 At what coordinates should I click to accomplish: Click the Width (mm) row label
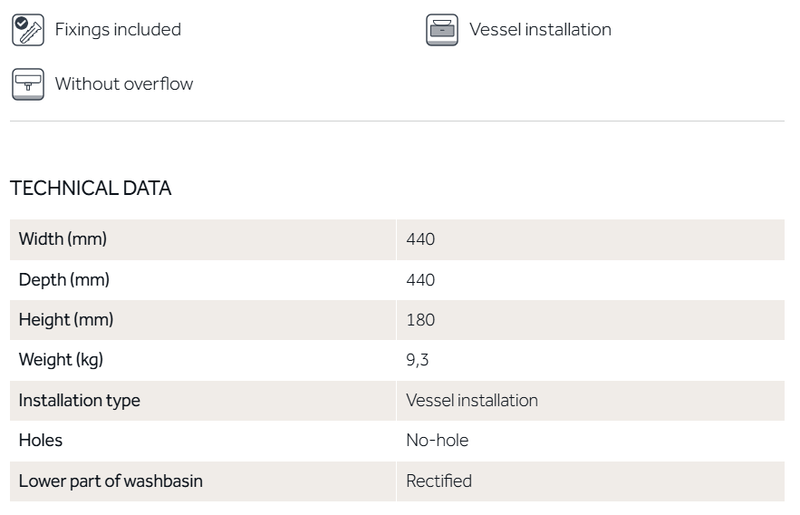click(x=63, y=240)
